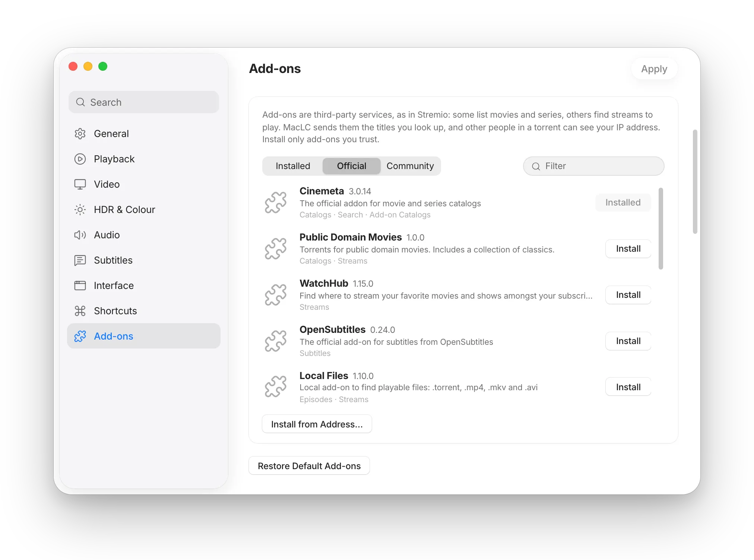754x560 pixels.
Task: Click the OpenSubtitles puzzle piece icon
Action: pos(276,341)
